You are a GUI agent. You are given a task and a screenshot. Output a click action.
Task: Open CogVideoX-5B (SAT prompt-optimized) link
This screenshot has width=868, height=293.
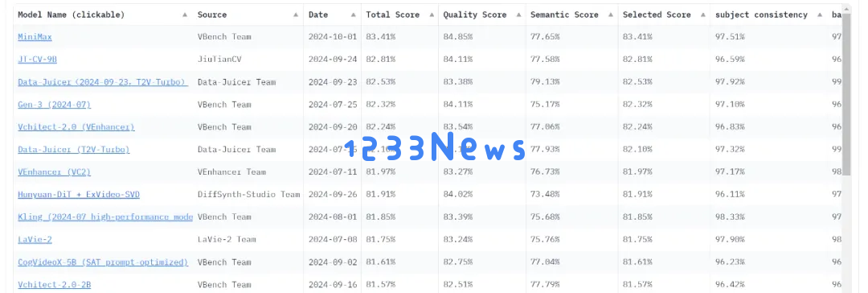coord(103,262)
